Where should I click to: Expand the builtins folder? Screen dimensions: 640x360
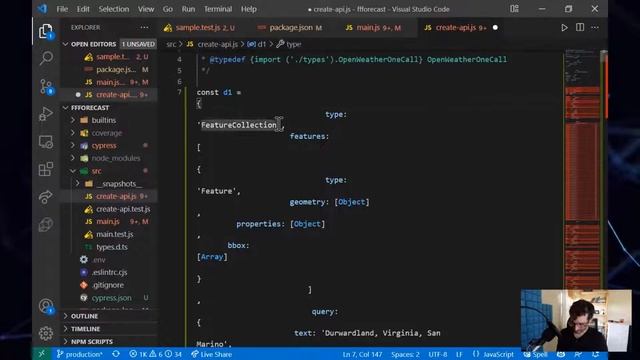tap(104, 120)
